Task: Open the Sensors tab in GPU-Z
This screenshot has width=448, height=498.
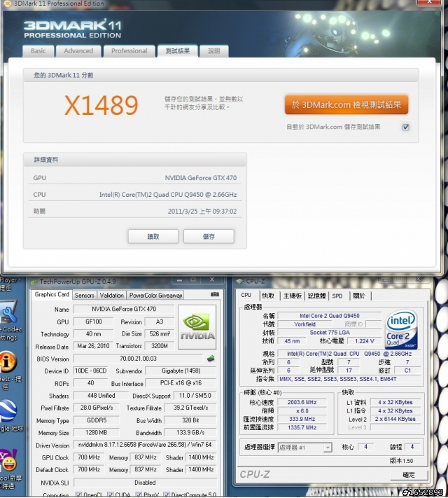Action: coord(85,296)
